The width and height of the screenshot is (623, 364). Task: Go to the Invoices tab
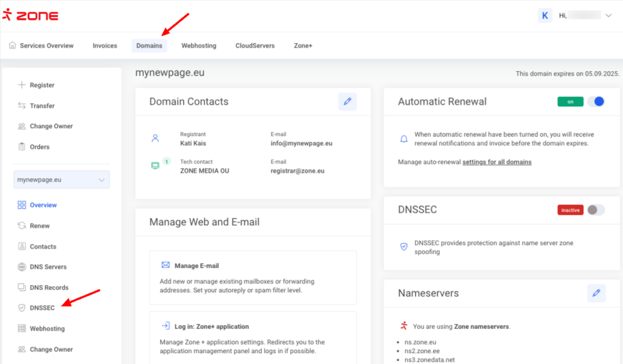[x=105, y=46]
